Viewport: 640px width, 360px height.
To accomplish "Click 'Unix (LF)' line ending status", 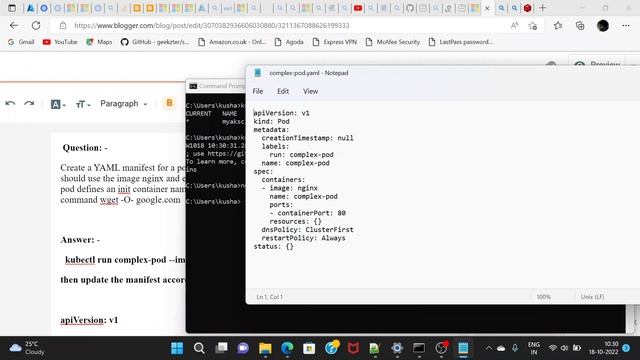I will pos(592,297).
